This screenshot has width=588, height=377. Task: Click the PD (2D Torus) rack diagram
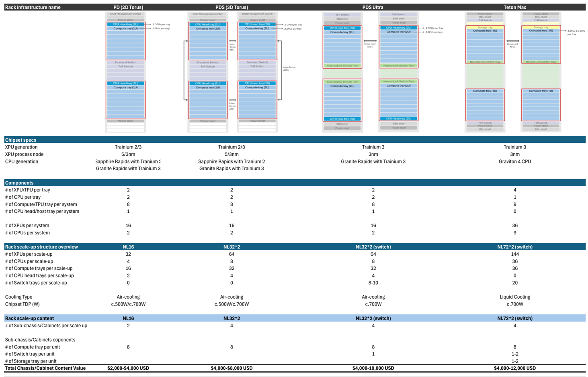(x=125, y=72)
